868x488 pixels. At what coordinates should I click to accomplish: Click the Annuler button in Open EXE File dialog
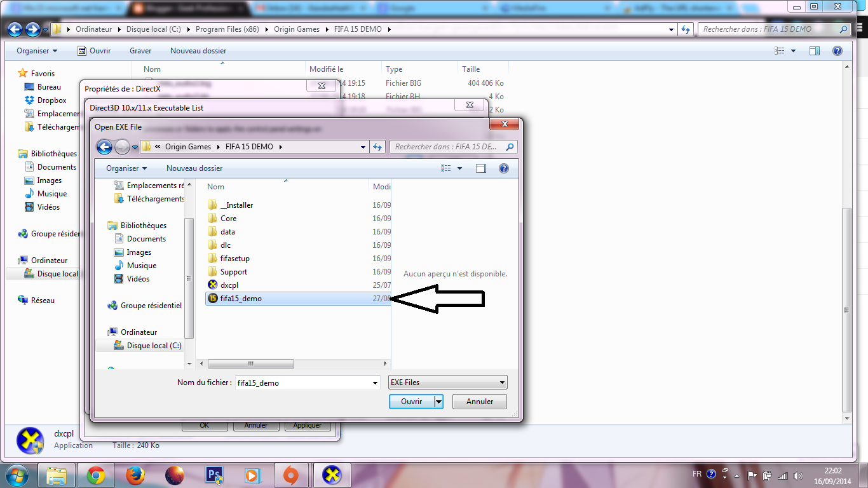(480, 402)
